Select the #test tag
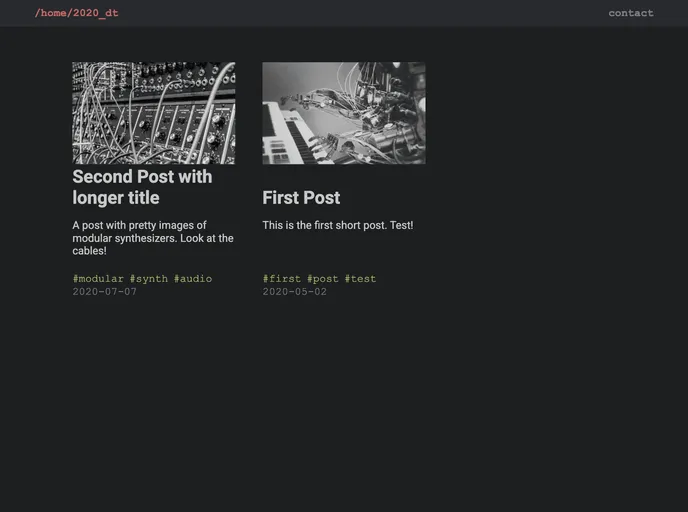 tap(360, 279)
